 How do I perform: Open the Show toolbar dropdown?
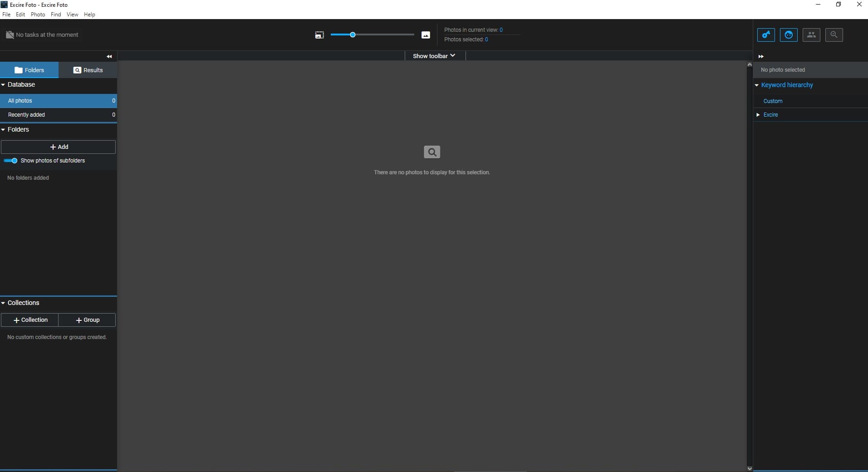click(x=434, y=56)
